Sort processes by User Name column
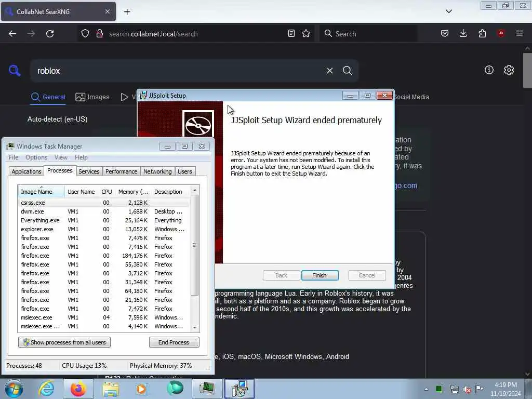This screenshot has height=399, width=532. point(81,192)
